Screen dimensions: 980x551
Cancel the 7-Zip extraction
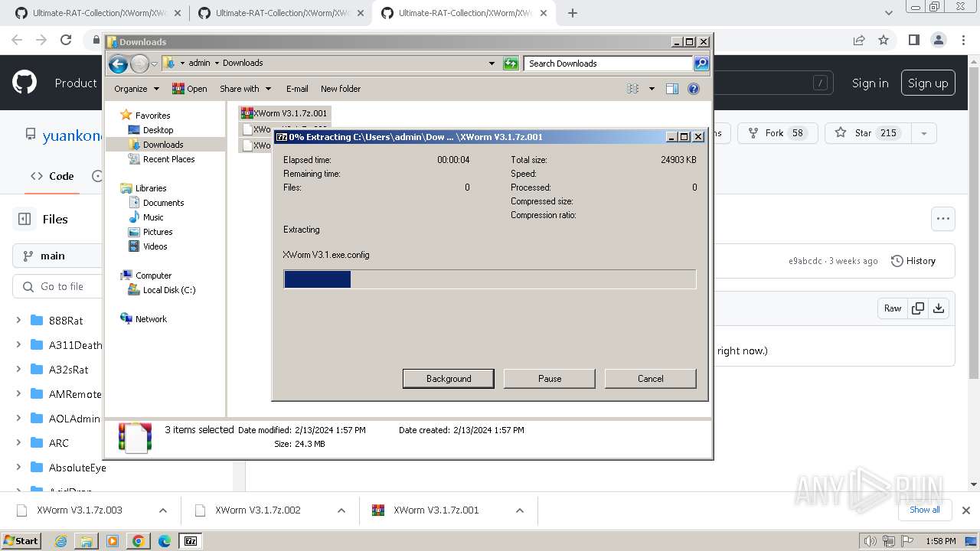(650, 379)
